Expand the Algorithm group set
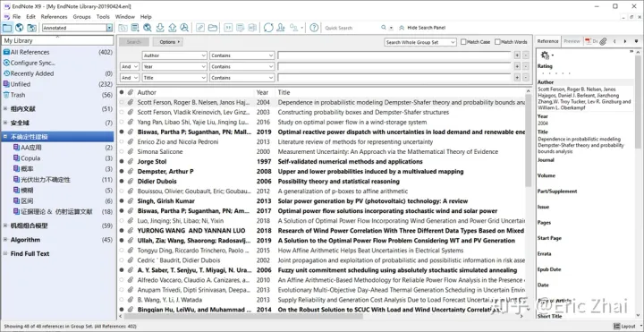The height and width of the screenshot is (332, 644). [x=5, y=240]
